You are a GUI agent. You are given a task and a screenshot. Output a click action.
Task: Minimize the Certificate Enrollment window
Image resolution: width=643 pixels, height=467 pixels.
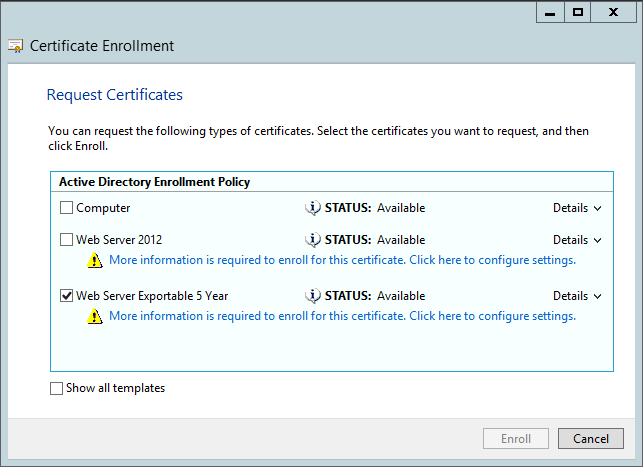549,12
